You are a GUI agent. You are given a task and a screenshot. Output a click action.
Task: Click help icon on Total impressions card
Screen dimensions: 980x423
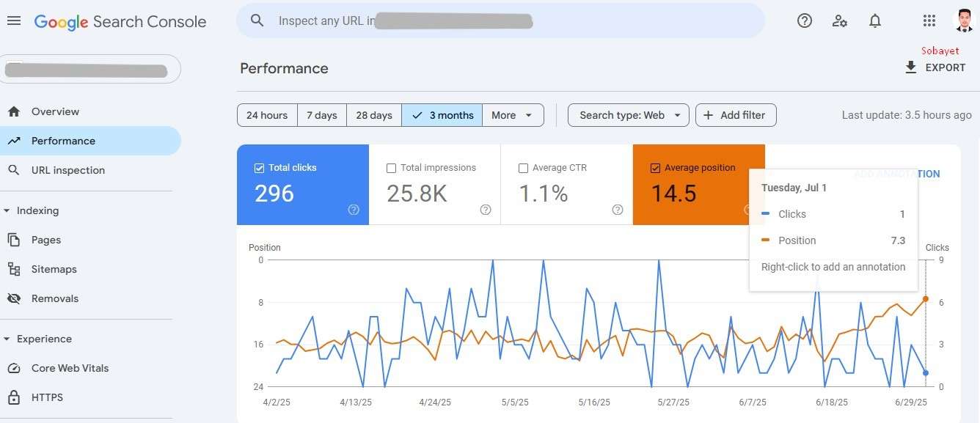(486, 210)
